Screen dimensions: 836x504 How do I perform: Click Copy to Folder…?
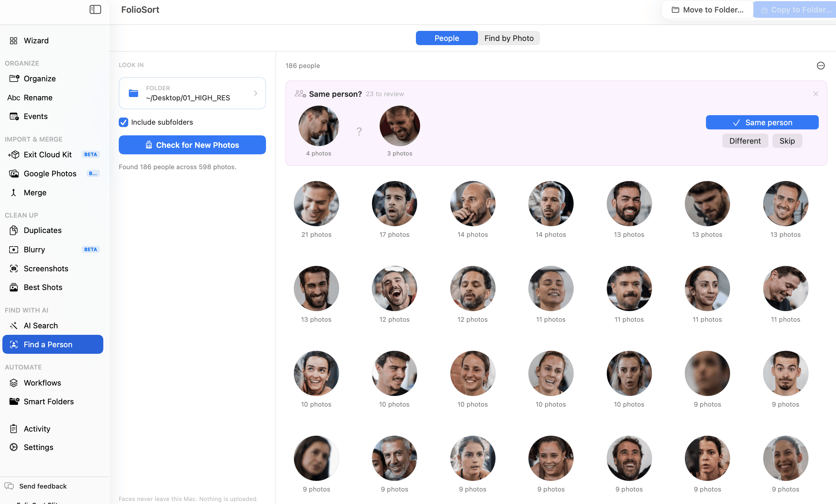pos(795,9)
